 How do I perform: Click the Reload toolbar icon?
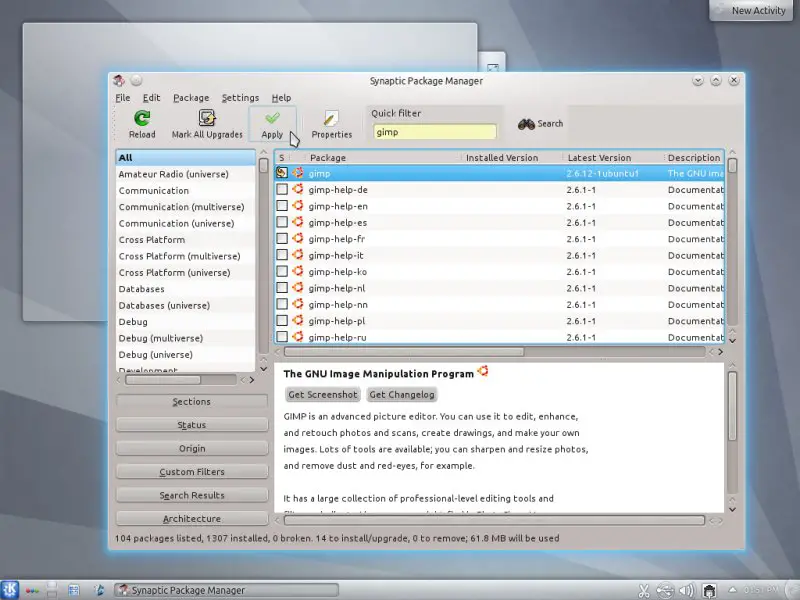142,118
